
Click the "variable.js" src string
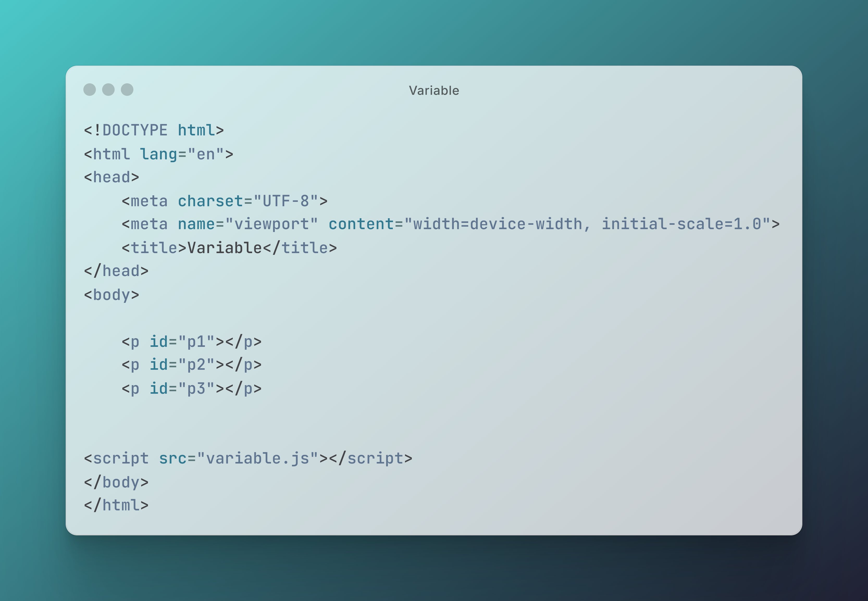pos(258,459)
